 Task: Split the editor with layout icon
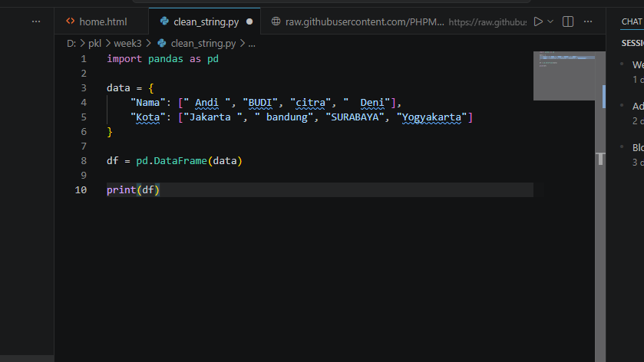click(568, 21)
